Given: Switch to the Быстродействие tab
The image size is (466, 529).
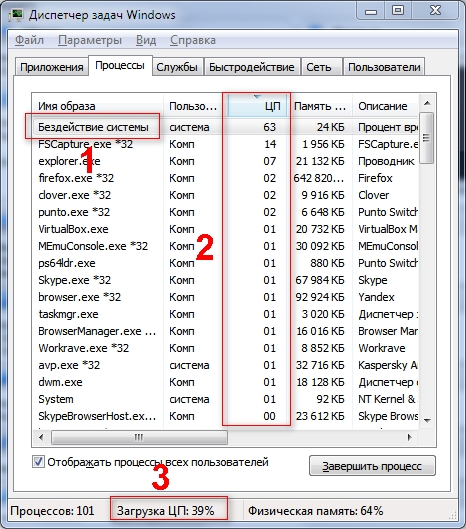Looking at the screenshot, I should 252,67.
